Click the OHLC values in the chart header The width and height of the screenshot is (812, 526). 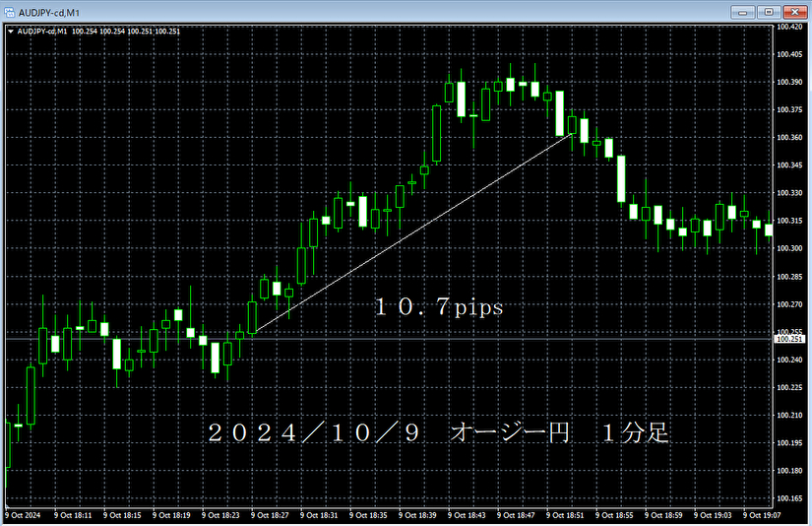126,32
